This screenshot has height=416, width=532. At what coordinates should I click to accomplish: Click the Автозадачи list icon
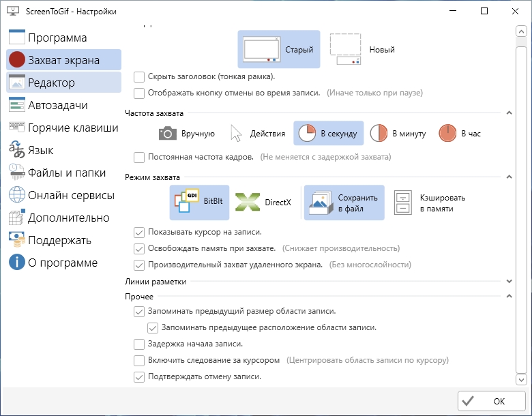click(x=17, y=104)
